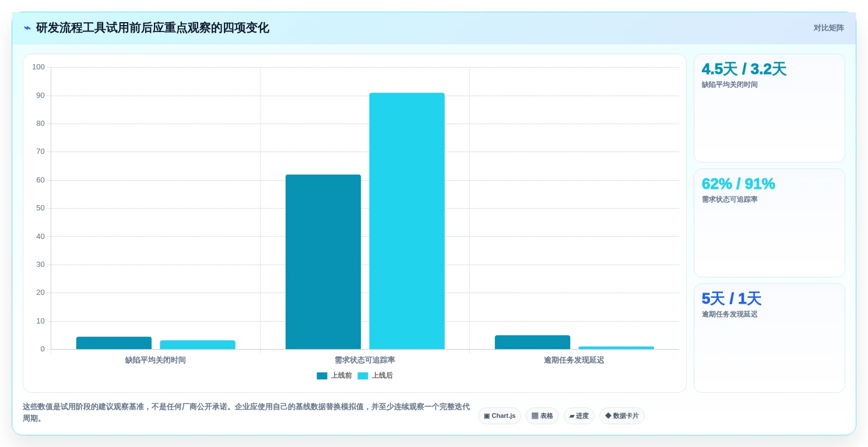Click the 上线后 bar for 逾期任务发现延迟
The width and height of the screenshot is (868, 447).
(x=616, y=348)
